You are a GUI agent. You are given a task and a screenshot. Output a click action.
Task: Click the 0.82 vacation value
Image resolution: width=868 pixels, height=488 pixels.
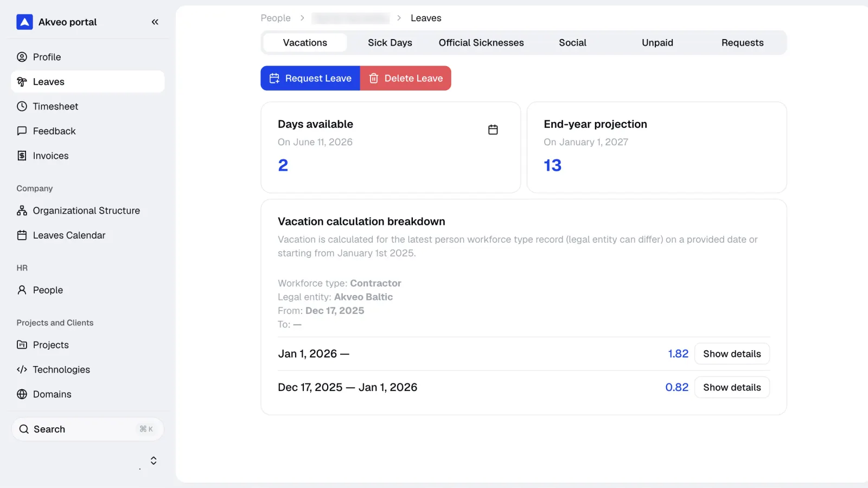[x=676, y=388]
